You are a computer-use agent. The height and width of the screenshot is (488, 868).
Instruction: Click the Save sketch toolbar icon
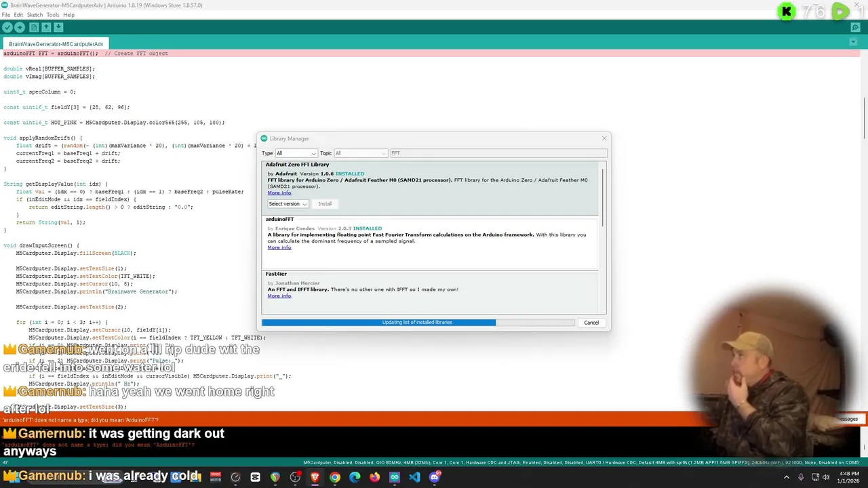tap(58, 27)
